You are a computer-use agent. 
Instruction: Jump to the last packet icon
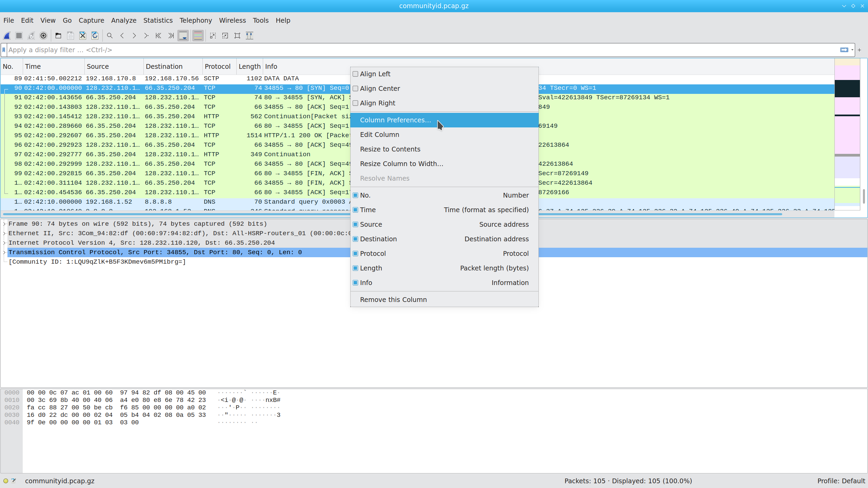point(171,36)
